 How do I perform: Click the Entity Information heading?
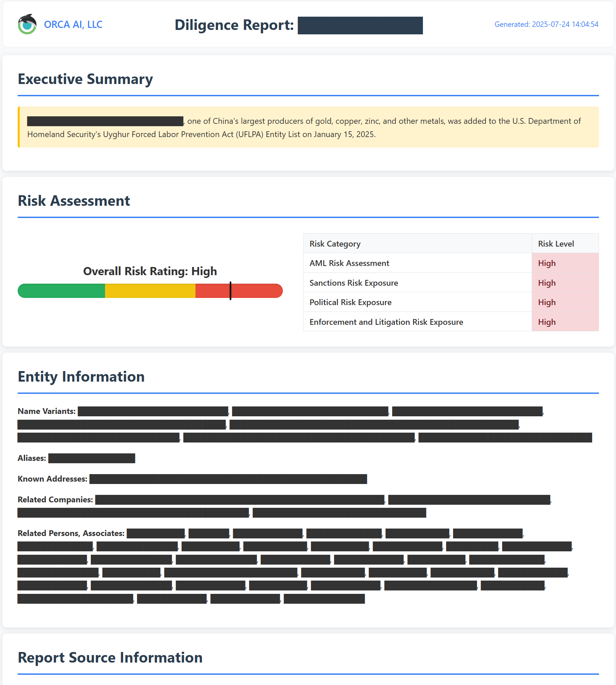(81, 377)
